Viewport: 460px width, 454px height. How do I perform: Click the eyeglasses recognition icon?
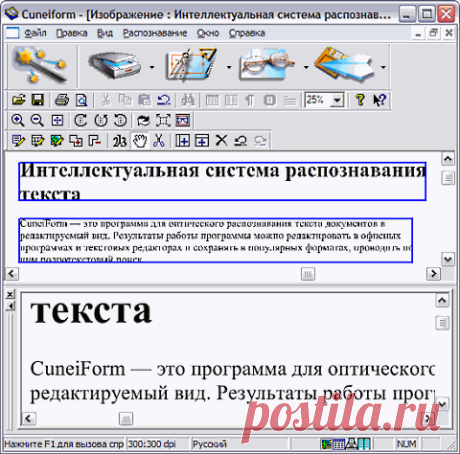point(268,64)
